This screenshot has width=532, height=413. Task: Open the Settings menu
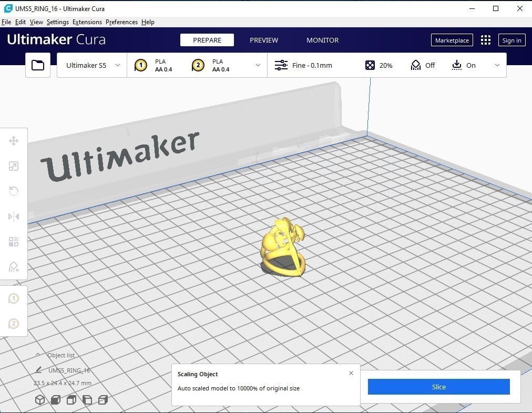tap(58, 22)
